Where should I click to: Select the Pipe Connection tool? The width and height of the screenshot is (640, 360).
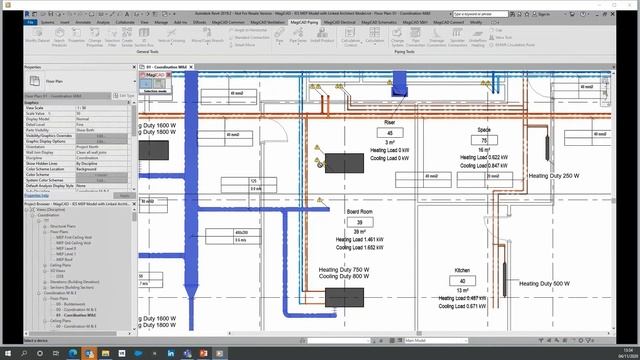point(416,37)
